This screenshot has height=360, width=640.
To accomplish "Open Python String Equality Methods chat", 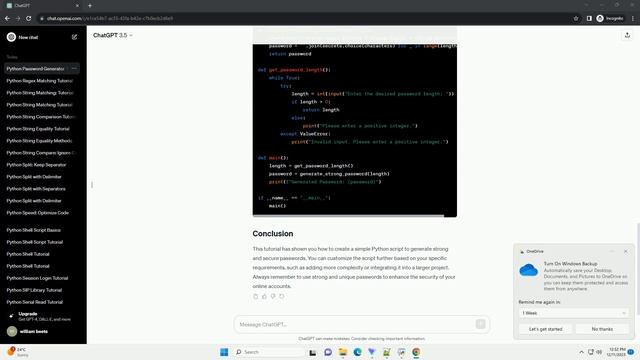I will [x=39, y=141].
